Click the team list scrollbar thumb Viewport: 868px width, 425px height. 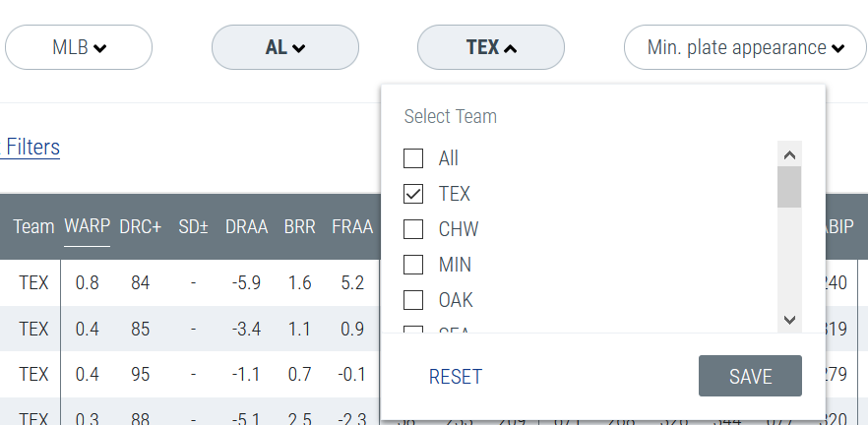click(x=788, y=187)
